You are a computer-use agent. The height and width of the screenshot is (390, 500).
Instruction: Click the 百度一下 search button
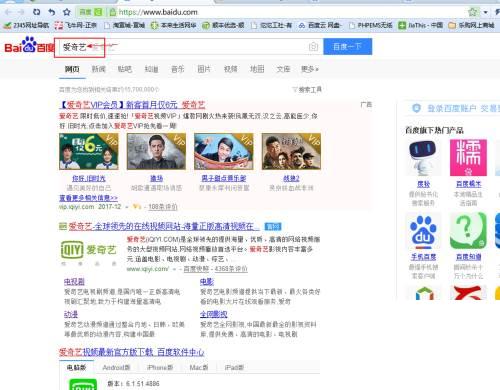point(348,47)
